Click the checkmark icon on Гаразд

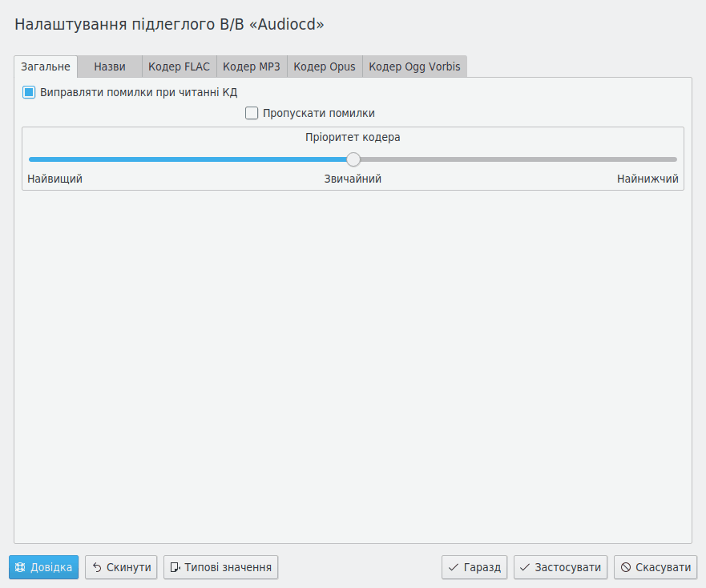(x=454, y=567)
